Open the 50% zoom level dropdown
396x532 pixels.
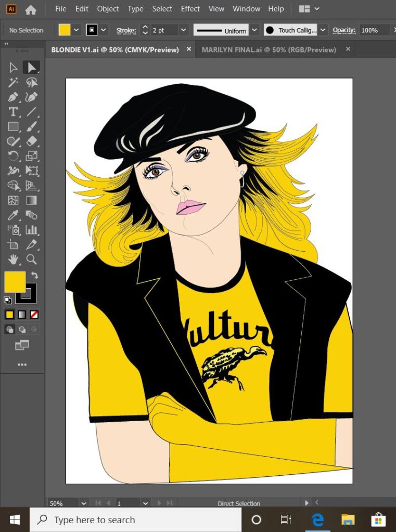[84, 503]
